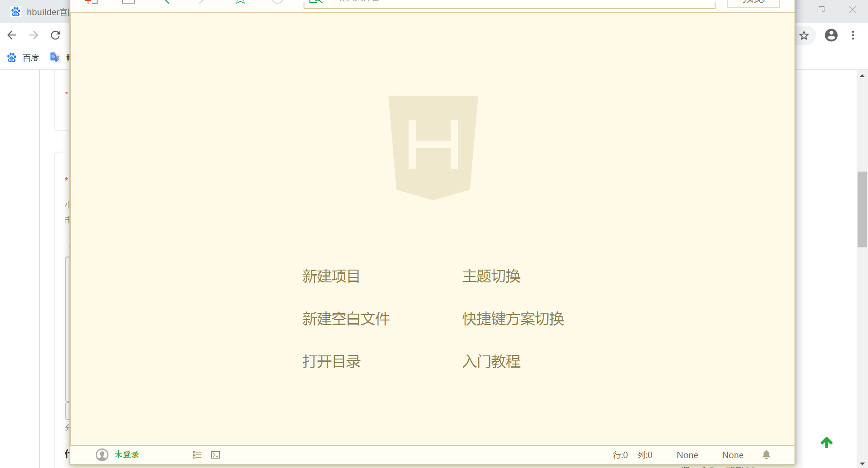Viewport: 868px width, 468px height.
Task: Click the translate bookmark icon in browser
Action: click(55, 57)
